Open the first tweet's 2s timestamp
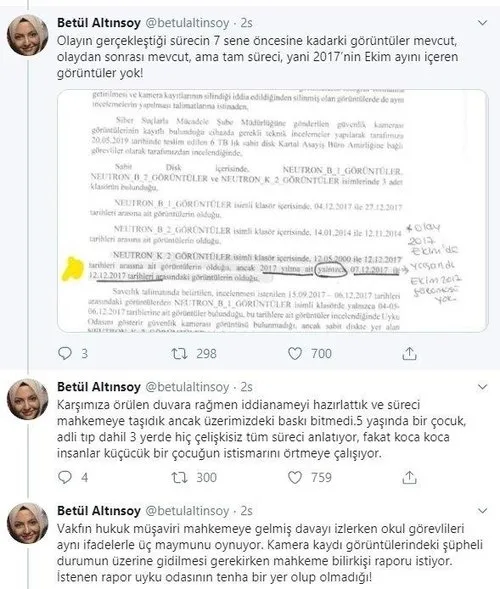Viewport: 500px width, 589px height. (x=246, y=23)
